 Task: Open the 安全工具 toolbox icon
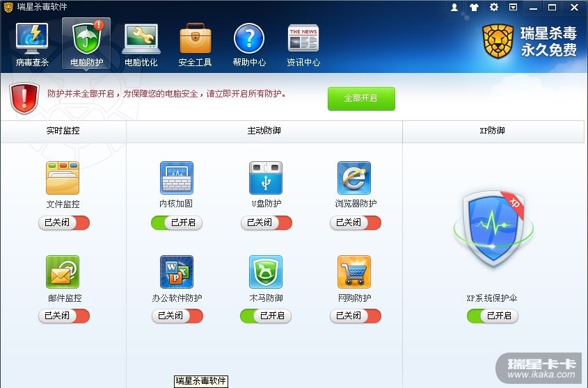click(196, 38)
